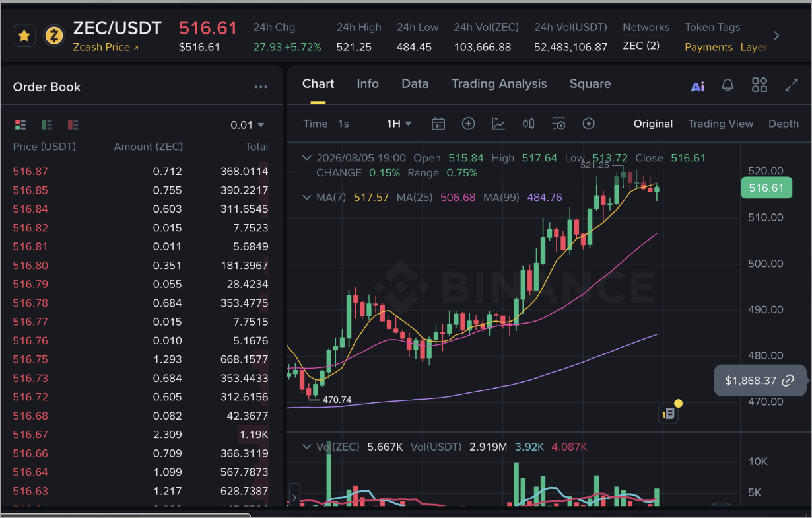Select ask price 516.84
Screen dimensions: 812x518
(x=30, y=209)
